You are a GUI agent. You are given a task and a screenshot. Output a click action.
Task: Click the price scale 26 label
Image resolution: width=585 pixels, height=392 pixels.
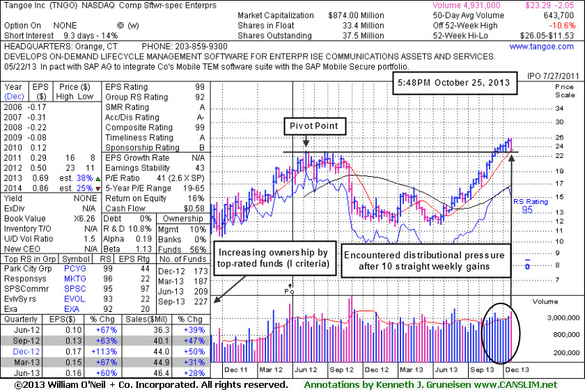click(559, 137)
